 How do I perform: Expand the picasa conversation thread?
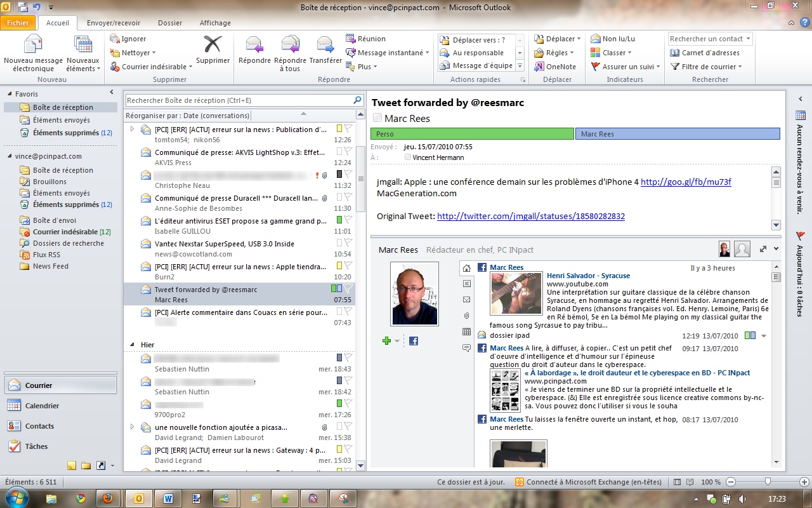tap(132, 427)
